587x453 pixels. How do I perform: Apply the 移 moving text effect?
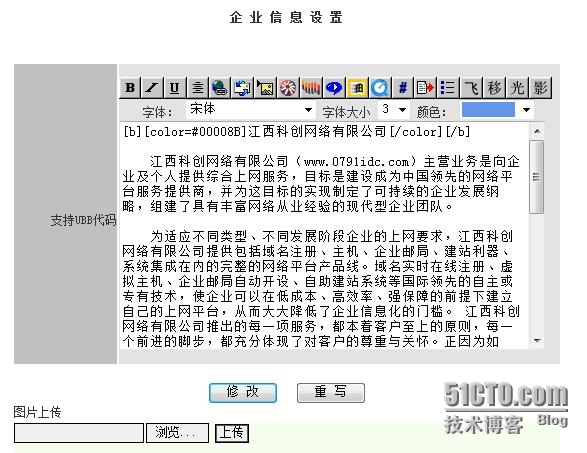(494, 88)
